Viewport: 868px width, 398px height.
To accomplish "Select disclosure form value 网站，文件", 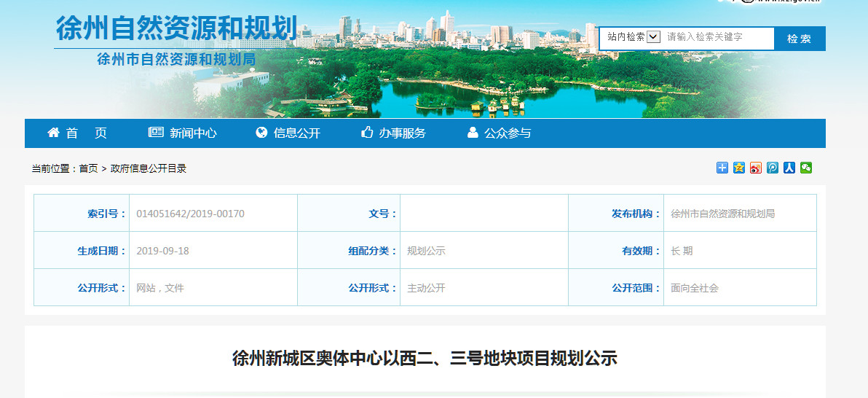I will point(160,288).
